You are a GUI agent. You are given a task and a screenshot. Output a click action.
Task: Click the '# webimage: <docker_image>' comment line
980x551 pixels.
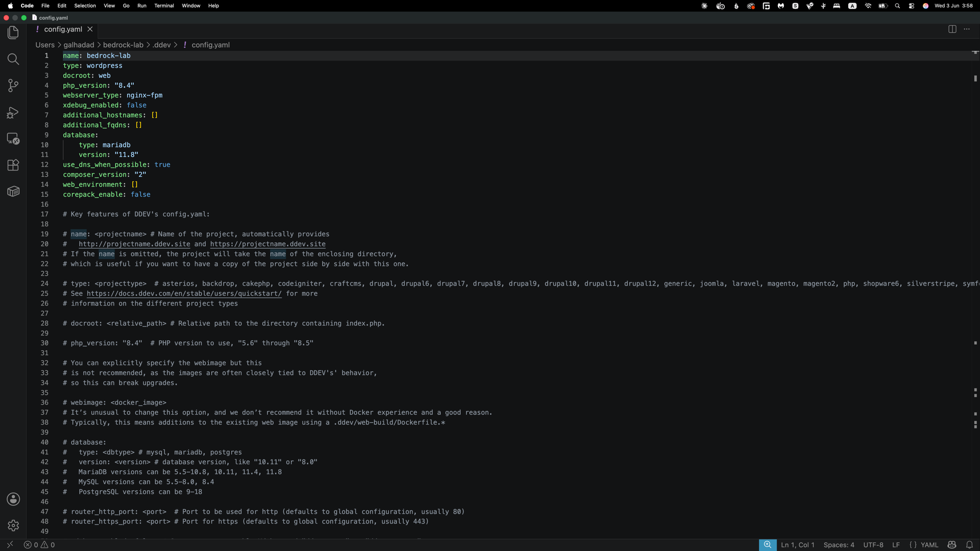(x=114, y=403)
